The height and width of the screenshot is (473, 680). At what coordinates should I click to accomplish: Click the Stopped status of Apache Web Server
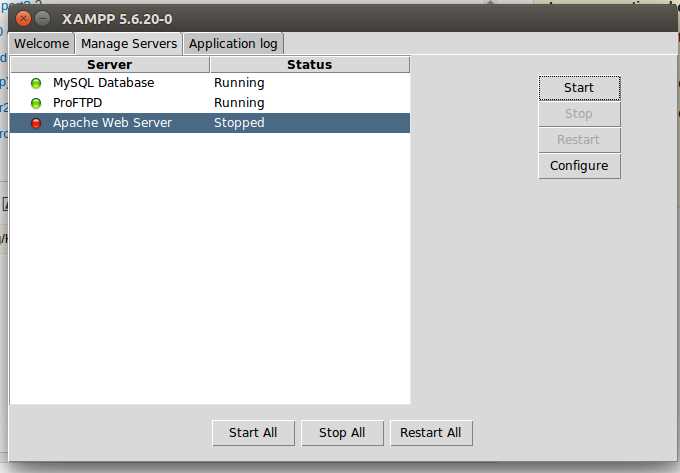(239, 123)
